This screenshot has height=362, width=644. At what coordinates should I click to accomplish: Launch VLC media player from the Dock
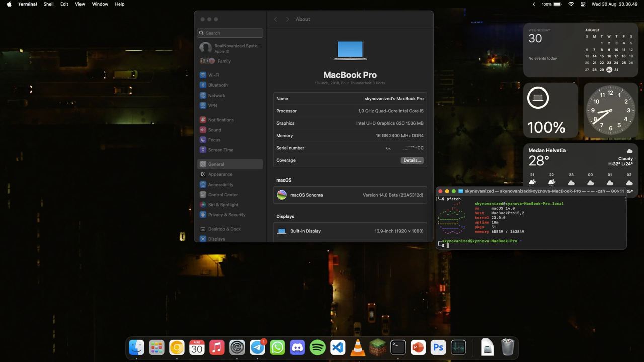pos(358,347)
